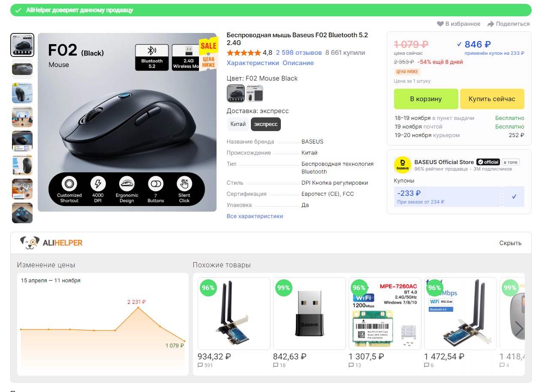Jump to the Характеристики section
Image resolution: width=539 pixels, height=392 pixels.
coord(253,63)
